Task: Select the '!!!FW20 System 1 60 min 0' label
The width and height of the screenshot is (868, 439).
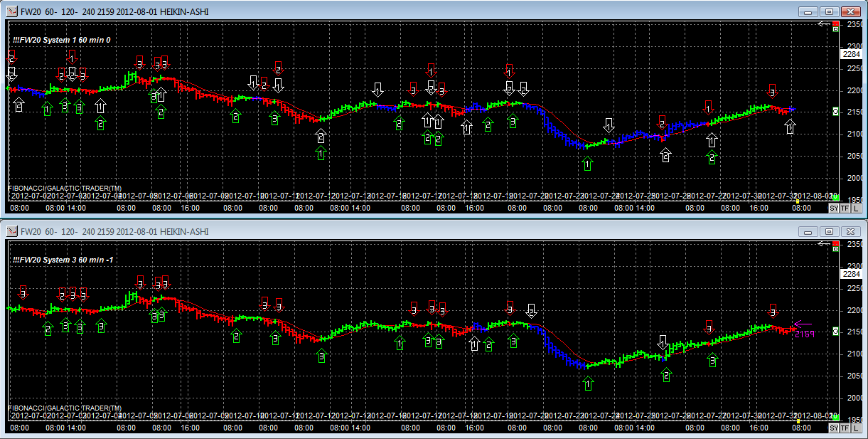Action: click(x=62, y=40)
